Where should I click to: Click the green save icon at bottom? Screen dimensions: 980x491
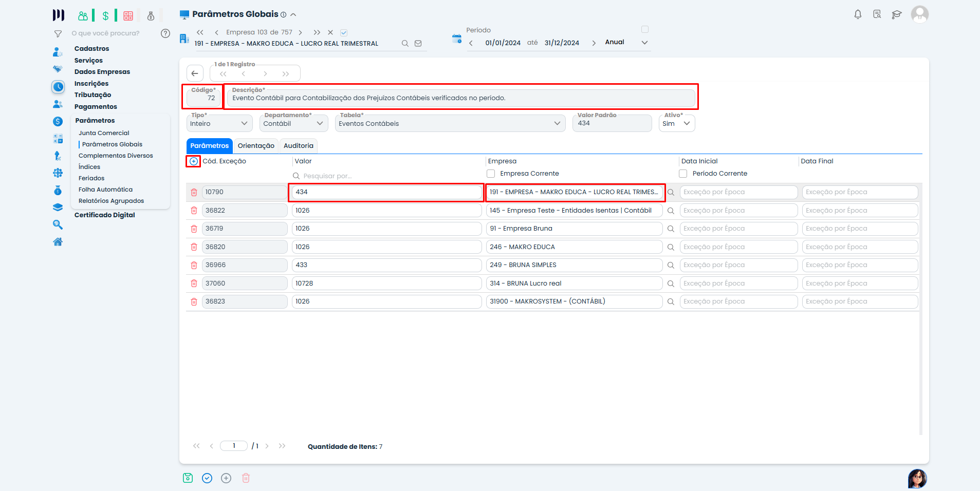[x=188, y=478]
